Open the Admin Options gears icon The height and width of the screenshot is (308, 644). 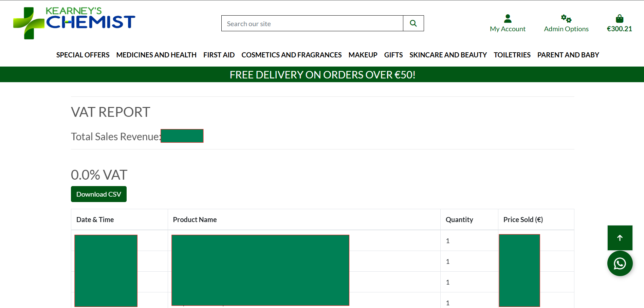[x=566, y=19]
